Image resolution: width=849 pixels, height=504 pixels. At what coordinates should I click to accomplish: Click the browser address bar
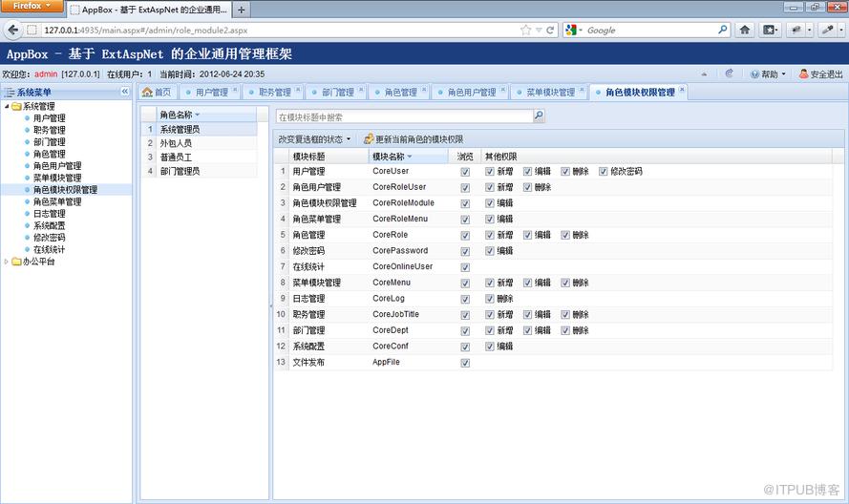(279, 31)
